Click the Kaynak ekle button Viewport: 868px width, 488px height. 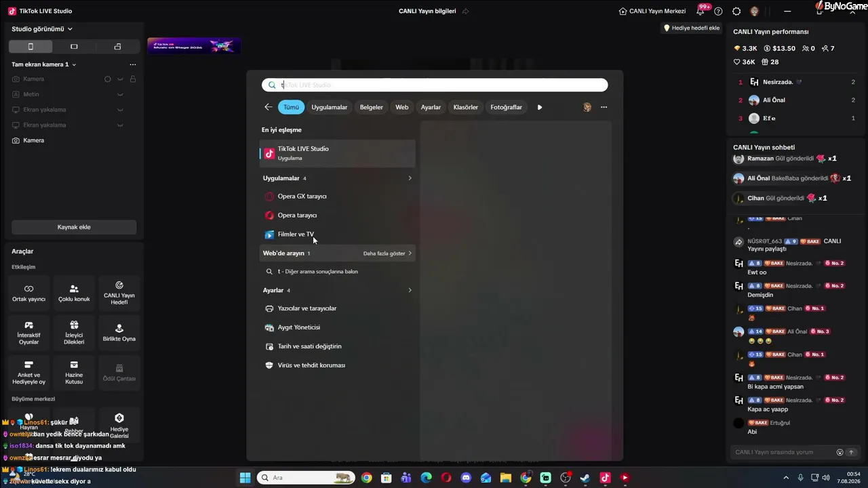point(74,227)
